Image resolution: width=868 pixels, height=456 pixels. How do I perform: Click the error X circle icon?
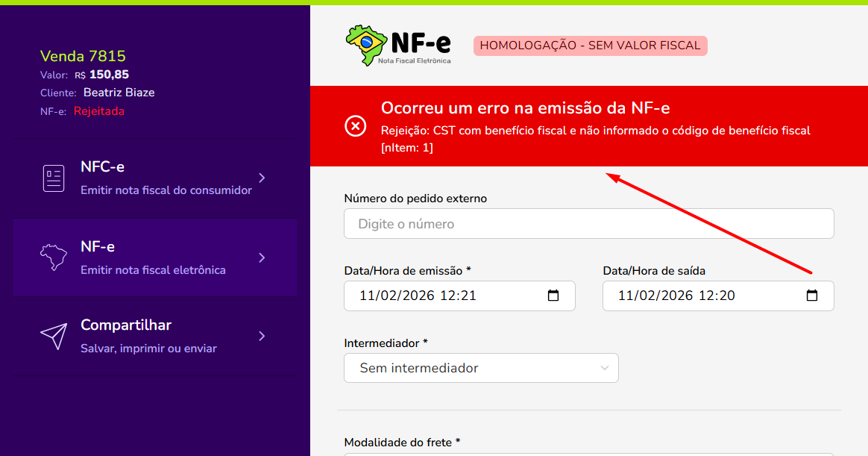tap(356, 126)
